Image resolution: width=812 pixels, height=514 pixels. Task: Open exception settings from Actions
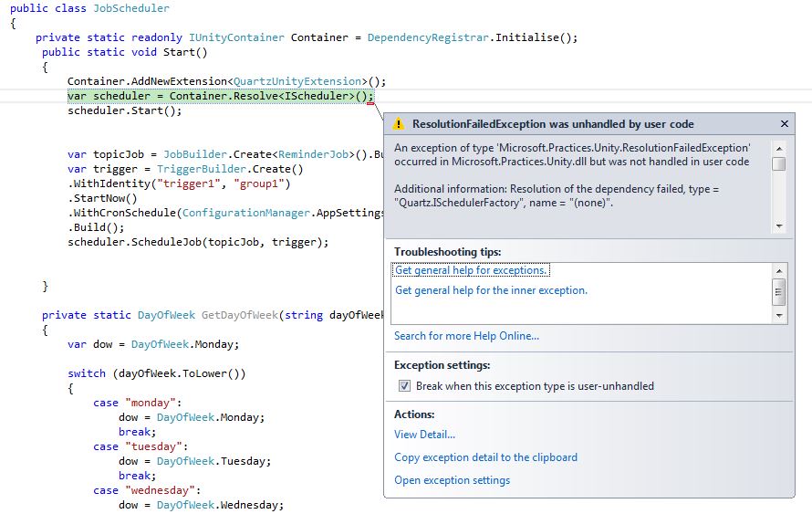pos(452,480)
